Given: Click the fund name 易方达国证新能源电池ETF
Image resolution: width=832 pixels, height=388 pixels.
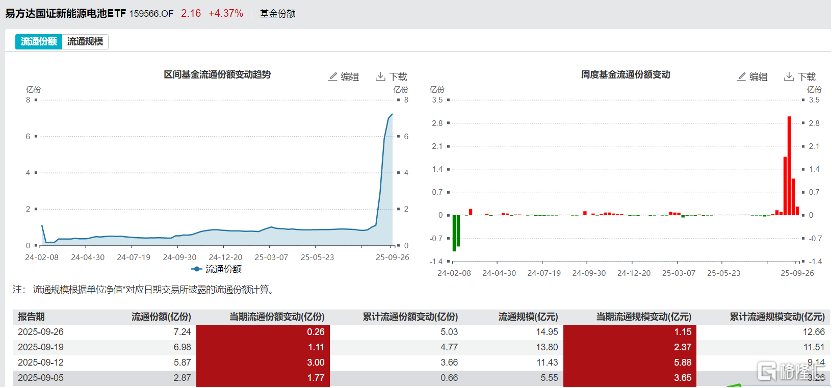Looking at the screenshot, I should coord(66,14).
